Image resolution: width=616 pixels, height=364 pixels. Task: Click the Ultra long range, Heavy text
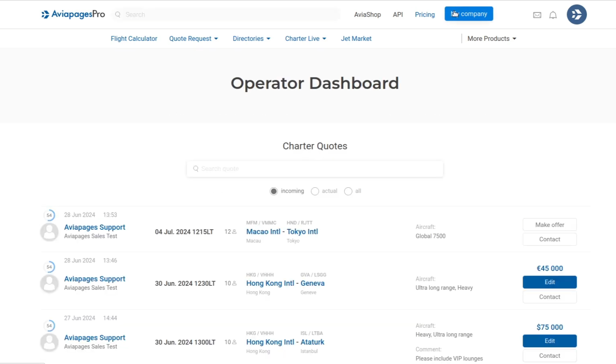pyautogui.click(x=444, y=288)
